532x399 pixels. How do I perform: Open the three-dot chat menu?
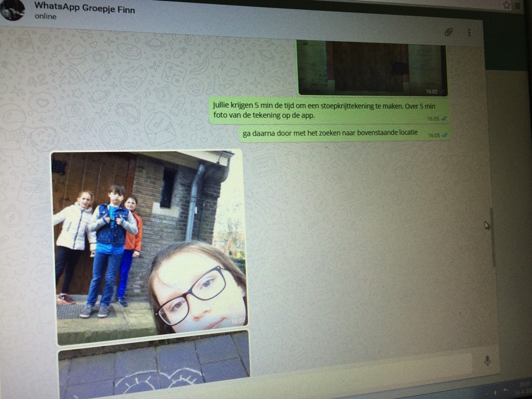[469, 33]
